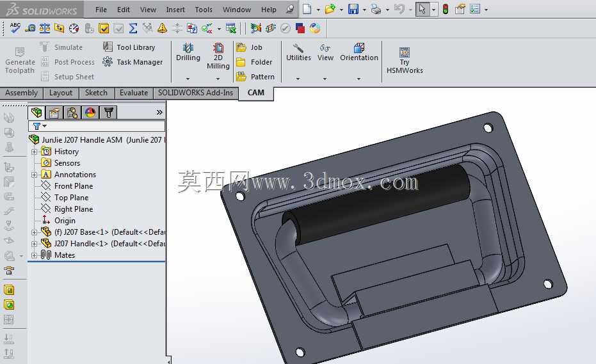Expand the J207 Base<1> component node
596x364 pixels.
(x=34, y=232)
